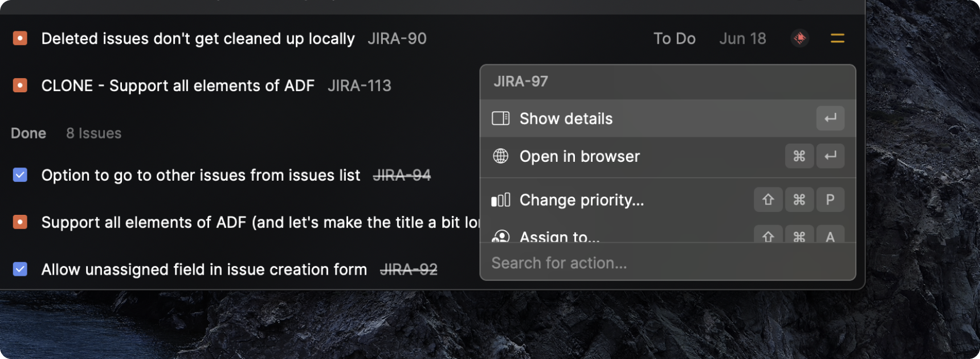Click the person icon beside Assign to
The width and height of the screenshot is (980, 359).
(x=500, y=236)
